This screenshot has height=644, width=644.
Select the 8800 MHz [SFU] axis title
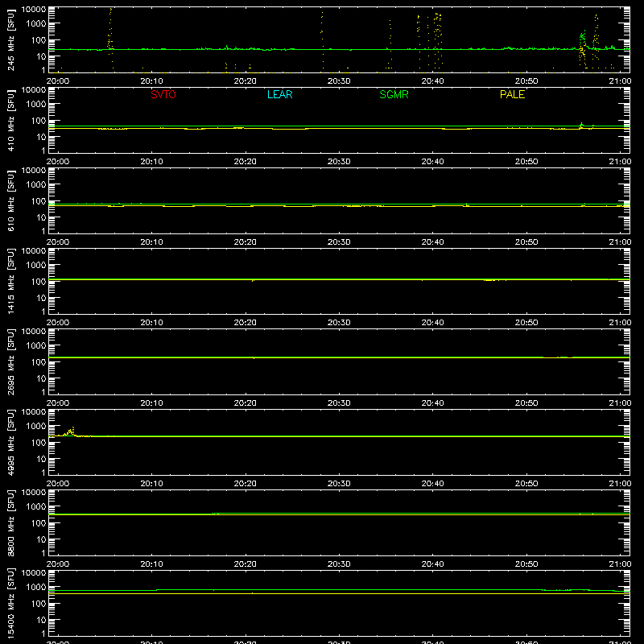pos(10,522)
